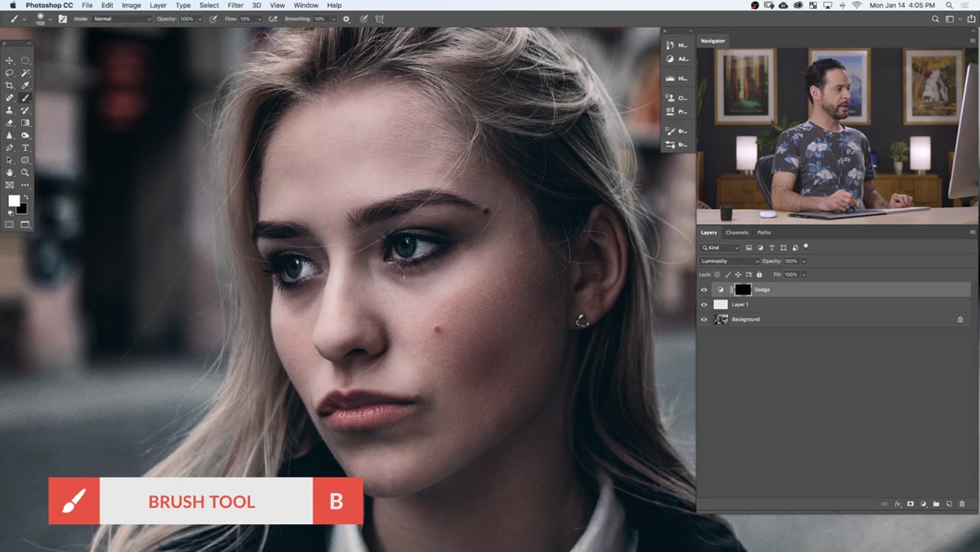Open the Brush Preset picker arrow
980x552 pixels.
click(50, 19)
